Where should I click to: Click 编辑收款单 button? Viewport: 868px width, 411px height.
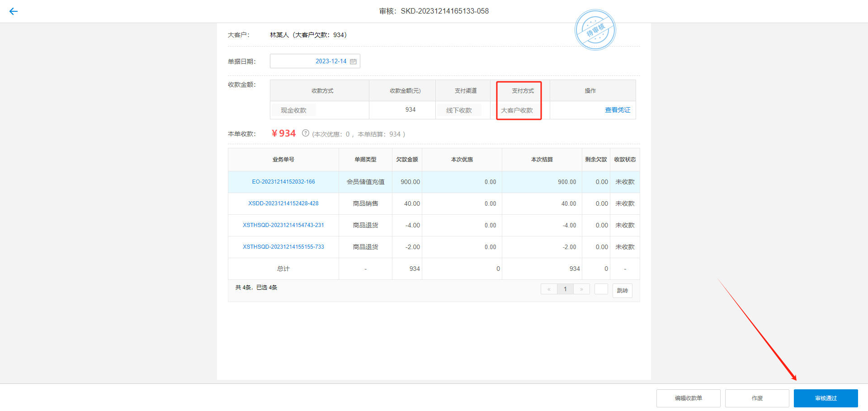click(x=689, y=398)
